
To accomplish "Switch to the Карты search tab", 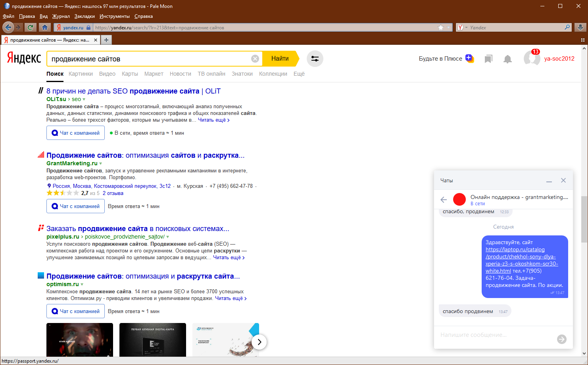I will pyautogui.click(x=130, y=74).
